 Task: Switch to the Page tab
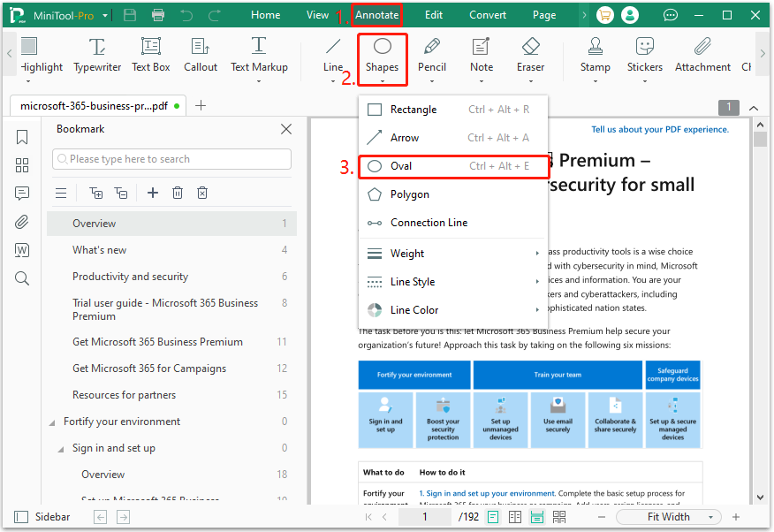point(544,15)
